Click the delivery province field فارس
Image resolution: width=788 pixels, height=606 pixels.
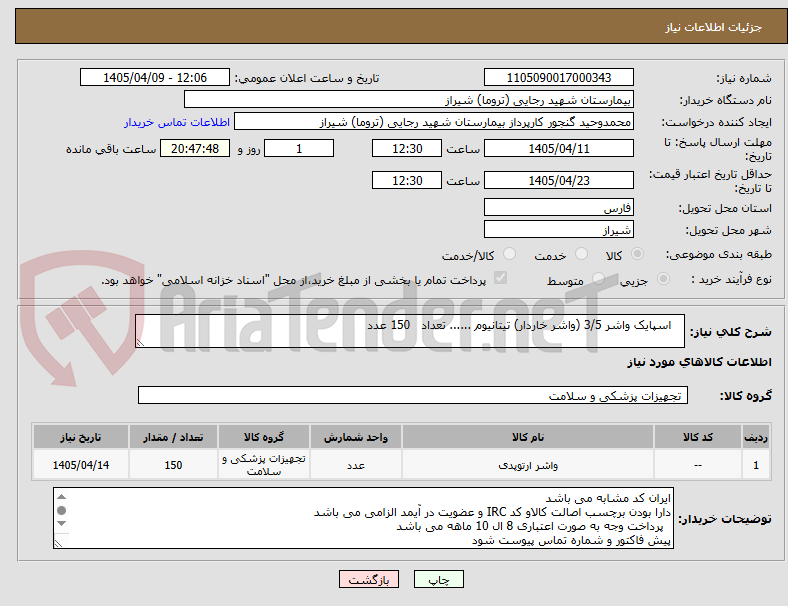pyautogui.click(x=558, y=207)
